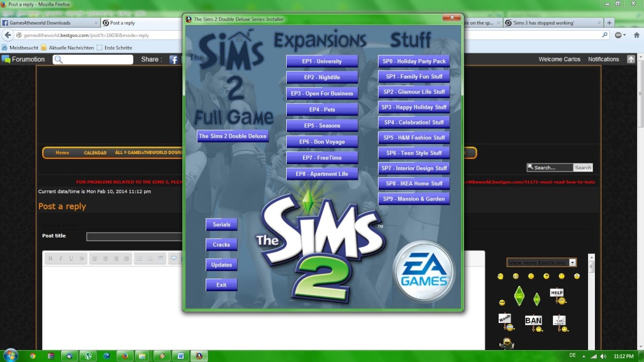Insert quote bubble in post editor
644x362 pixels.
174,258
